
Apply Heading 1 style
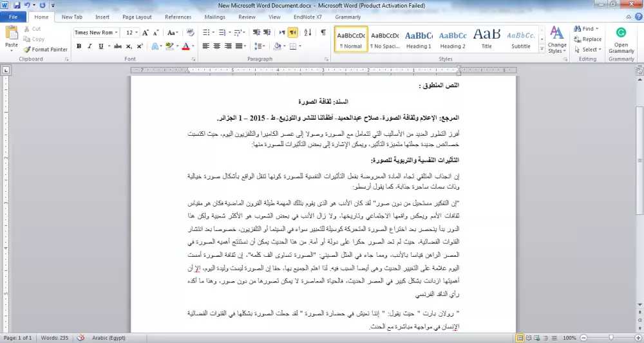419,39
